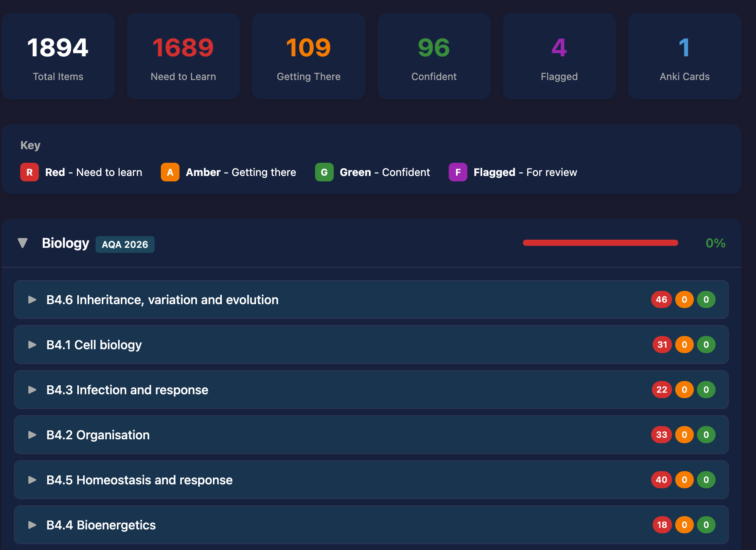Viewport: 756px width, 550px height.
Task: Click the Flagged stat card showing 4
Action: pos(559,56)
